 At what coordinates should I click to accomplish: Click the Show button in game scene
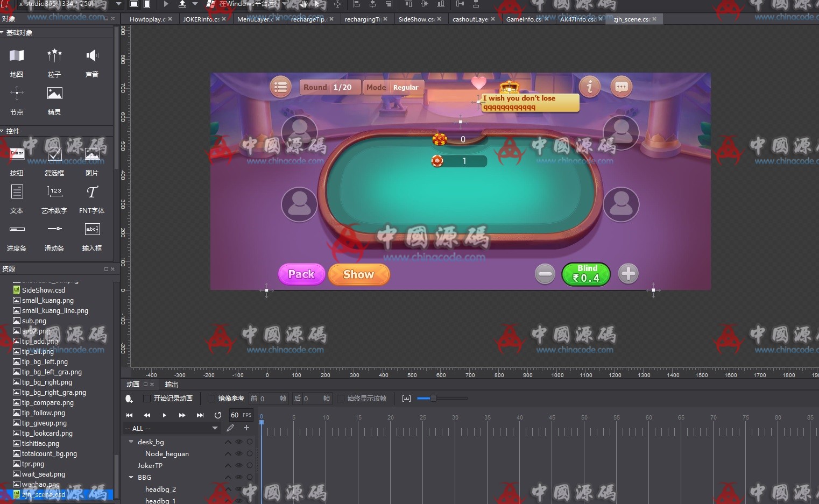pos(359,274)
